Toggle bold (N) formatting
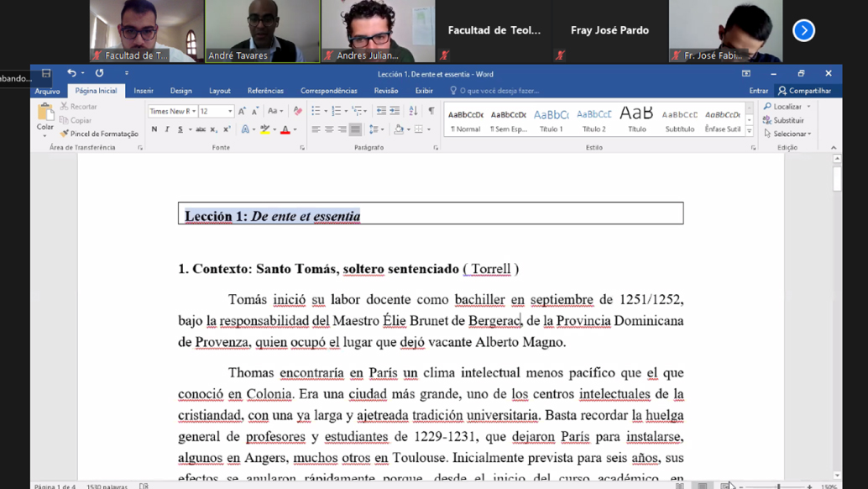Screen dimensions: 868x489 click(154, 129)
